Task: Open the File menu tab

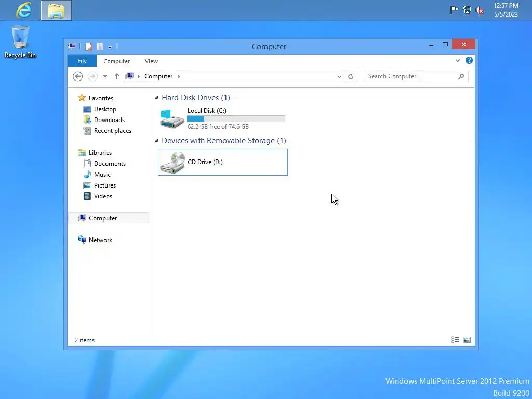Action: pos(82,61)
